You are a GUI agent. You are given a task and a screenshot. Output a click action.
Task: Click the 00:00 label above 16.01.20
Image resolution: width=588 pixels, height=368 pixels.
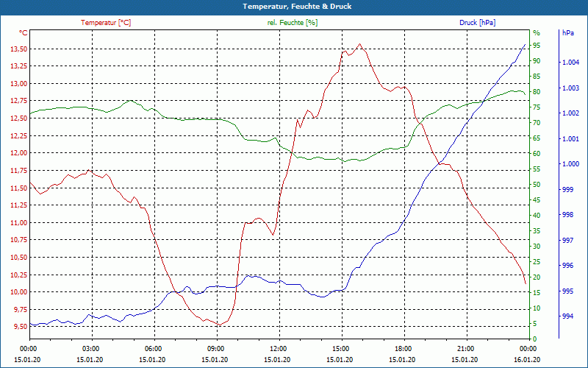[x=527, y=349]
